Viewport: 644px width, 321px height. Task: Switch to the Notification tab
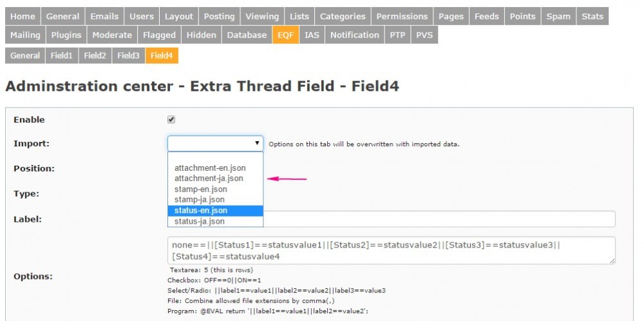(x=354, y=35)
